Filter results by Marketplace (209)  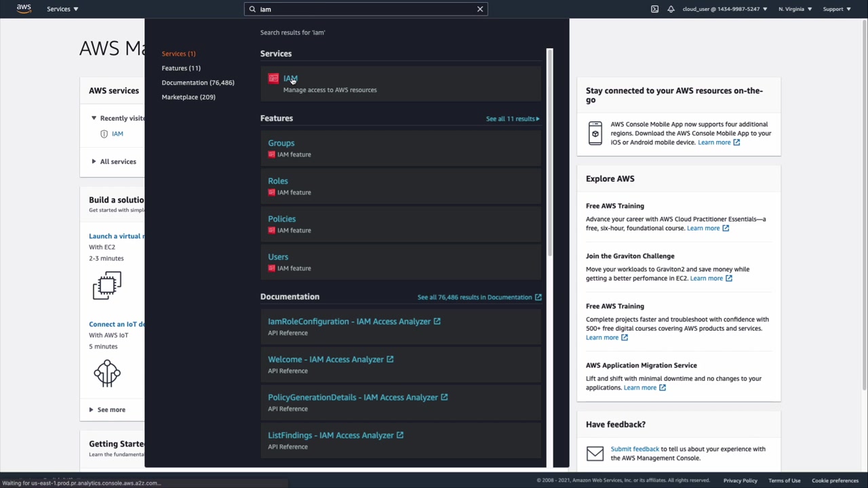point(189,97)
